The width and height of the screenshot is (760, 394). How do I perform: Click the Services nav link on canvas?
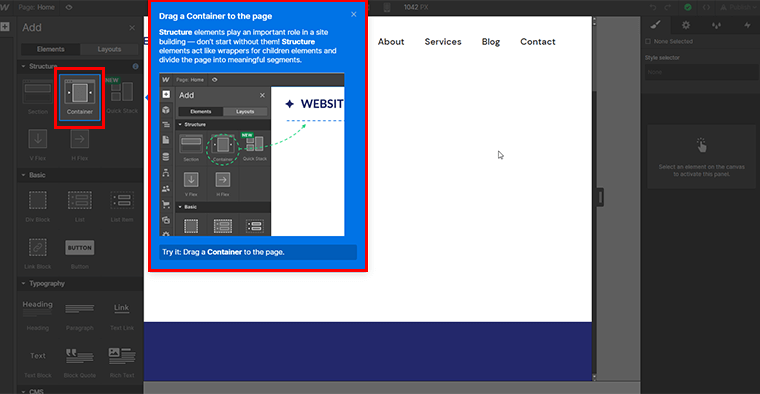[443, 42]
